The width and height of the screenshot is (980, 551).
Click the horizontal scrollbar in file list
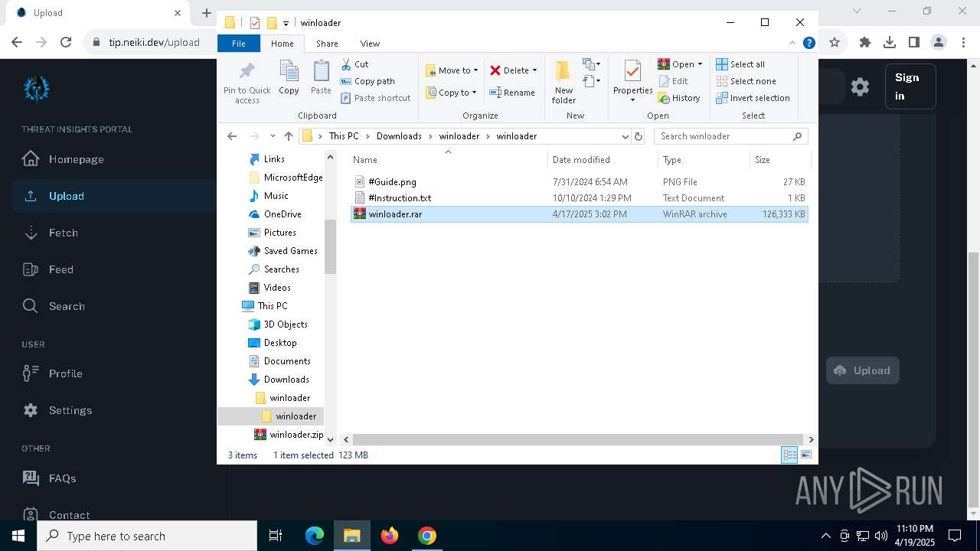(578, 439)
